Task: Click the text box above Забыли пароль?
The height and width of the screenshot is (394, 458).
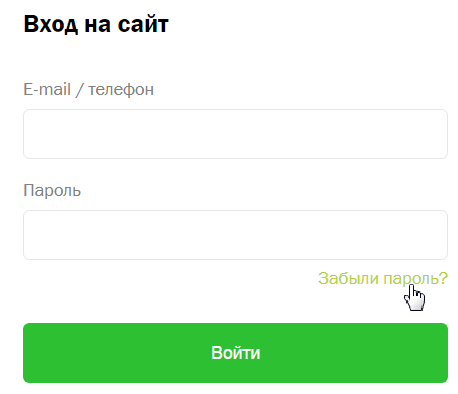Action: tap(235, 235)
